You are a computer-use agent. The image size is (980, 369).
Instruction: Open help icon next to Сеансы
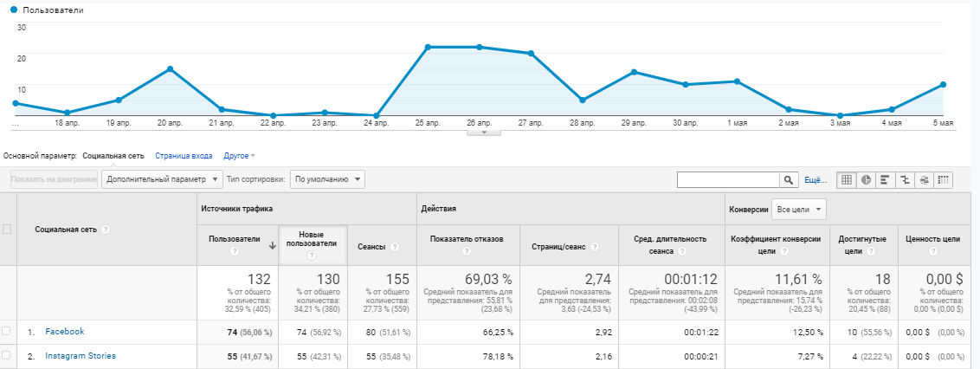(395, 247)
